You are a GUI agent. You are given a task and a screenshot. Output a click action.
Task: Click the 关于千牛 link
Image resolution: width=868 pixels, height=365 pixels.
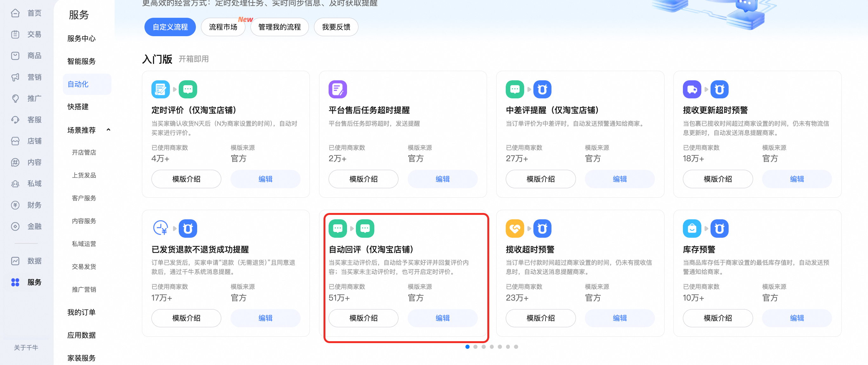(x=26, y=348)
